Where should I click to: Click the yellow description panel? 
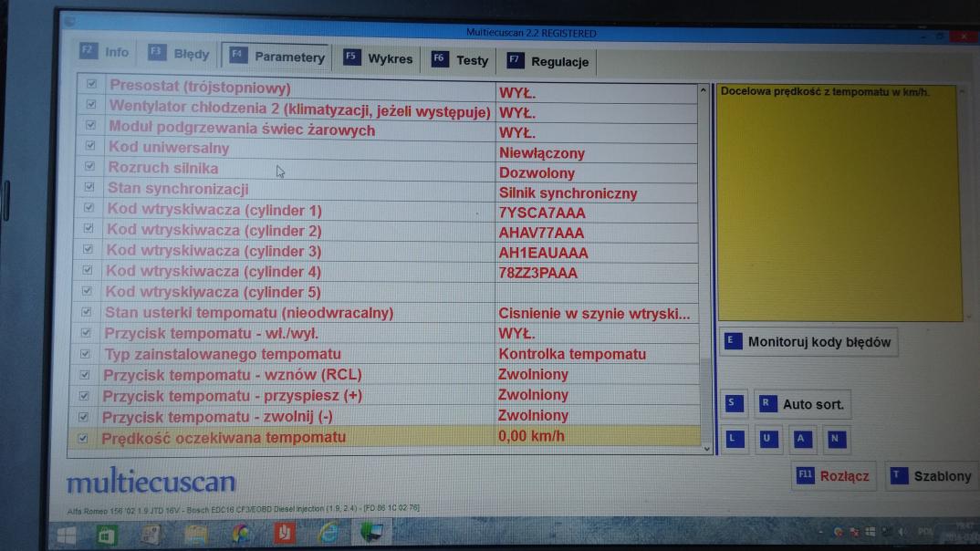pyautogui.click(x=838, y=203)
